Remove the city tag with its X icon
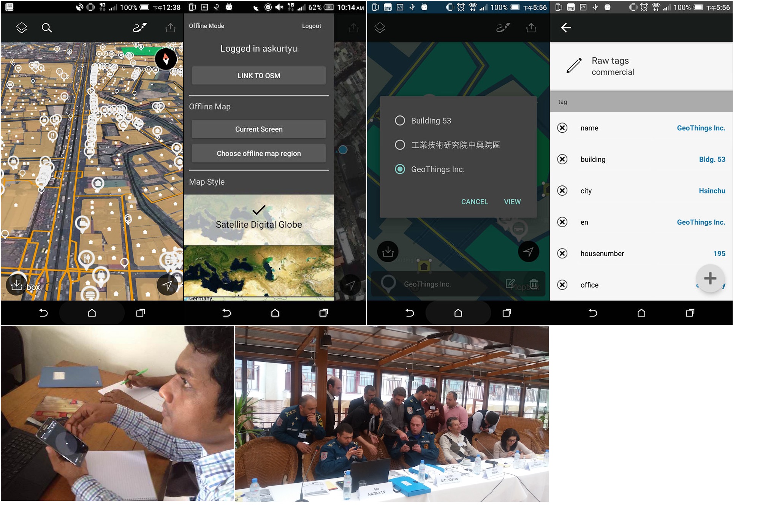This screenshot has height=532, width=760. coord(562,191)
